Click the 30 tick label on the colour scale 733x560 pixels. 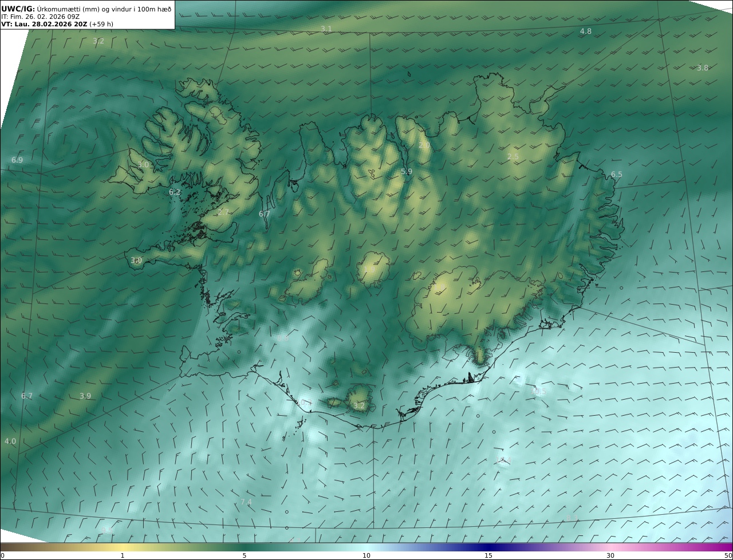tap(610, 555)
